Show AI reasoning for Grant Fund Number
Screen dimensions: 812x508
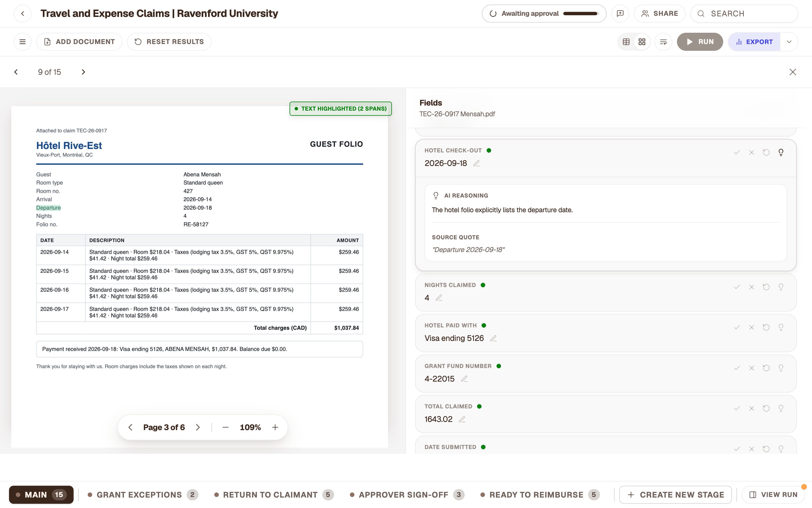coord(781,368)
